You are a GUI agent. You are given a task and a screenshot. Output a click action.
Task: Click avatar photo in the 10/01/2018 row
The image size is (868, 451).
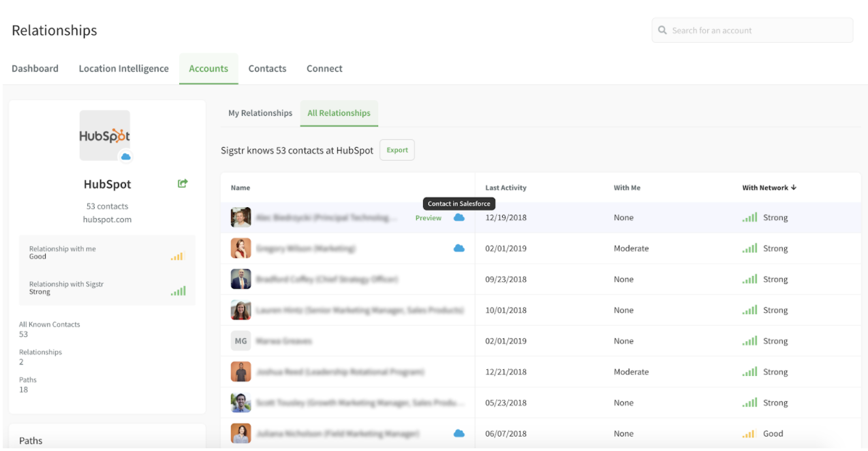tap(241, 310)
